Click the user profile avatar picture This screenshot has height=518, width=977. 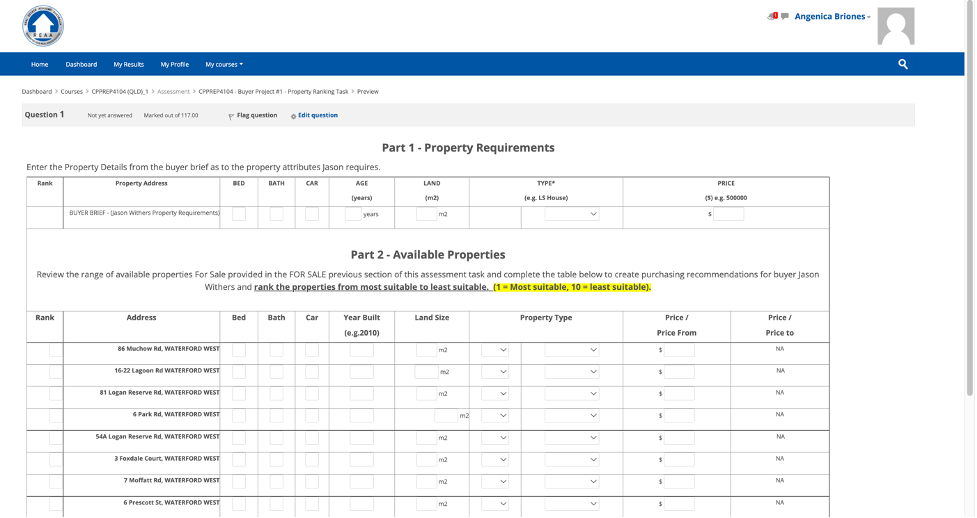point(895,25)
